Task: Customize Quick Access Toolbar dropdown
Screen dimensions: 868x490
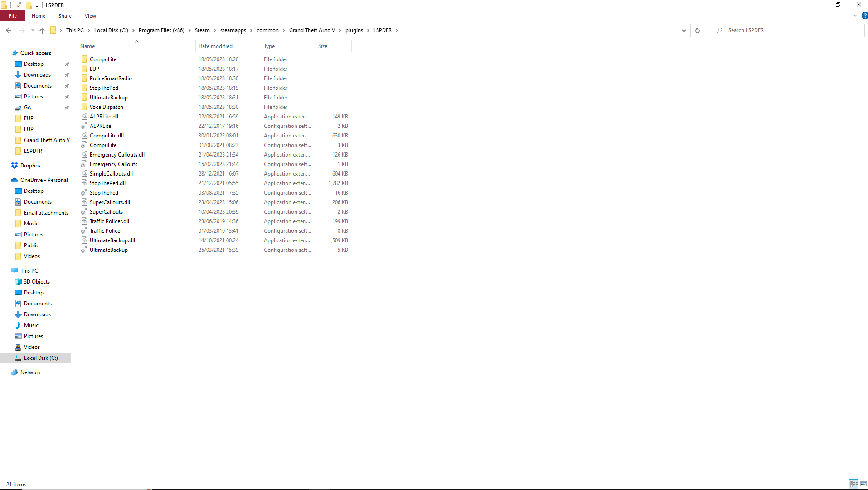Action: [37, 5]
